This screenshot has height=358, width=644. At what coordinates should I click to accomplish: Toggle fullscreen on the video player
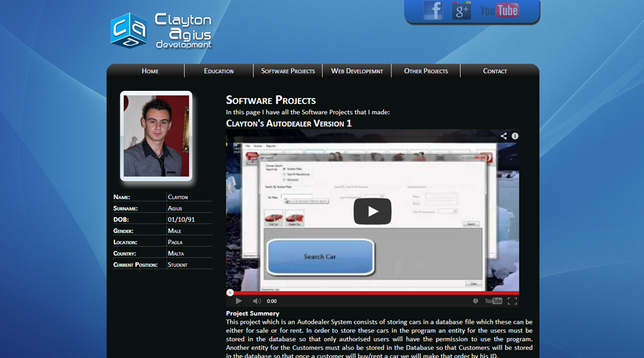pyautogui.click(x=512, y=301)
